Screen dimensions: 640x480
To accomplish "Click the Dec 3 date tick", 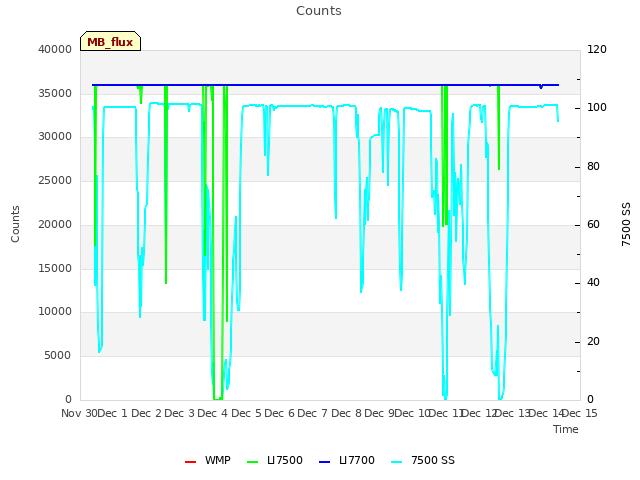I will [179, 413].
